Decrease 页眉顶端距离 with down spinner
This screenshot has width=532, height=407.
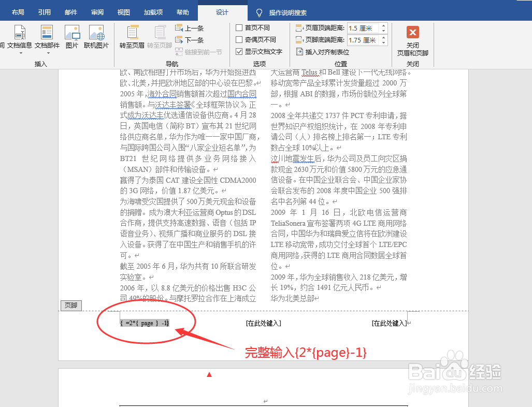tap(383, 31)
